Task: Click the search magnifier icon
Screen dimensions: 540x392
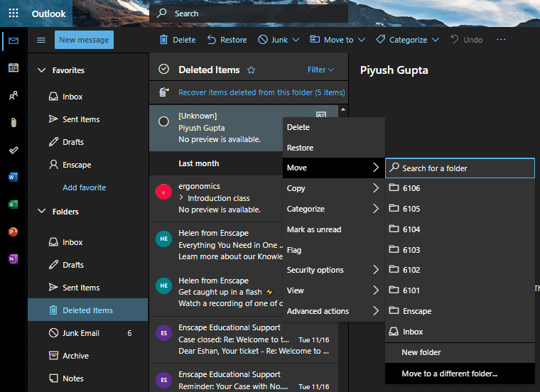Action: click(x=161, y=13)
